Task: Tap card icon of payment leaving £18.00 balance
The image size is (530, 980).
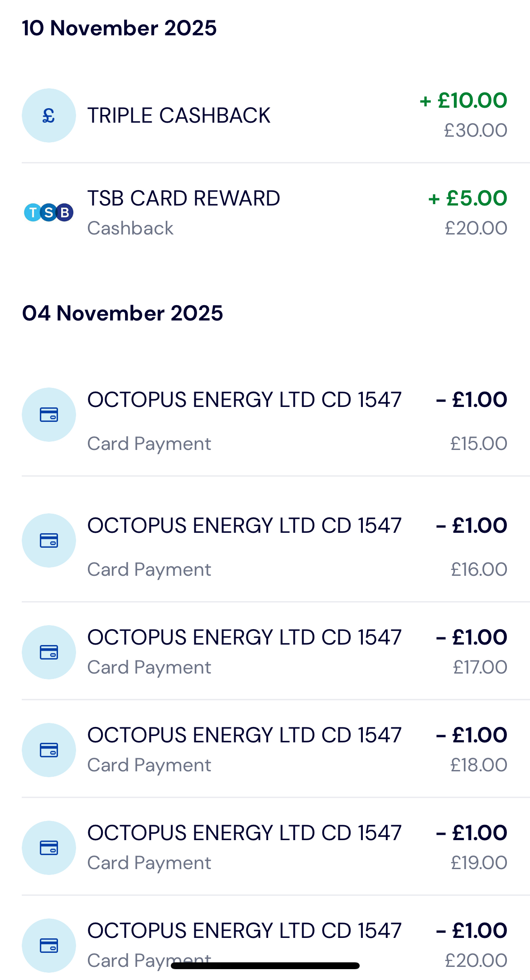Action: [48, 750]
